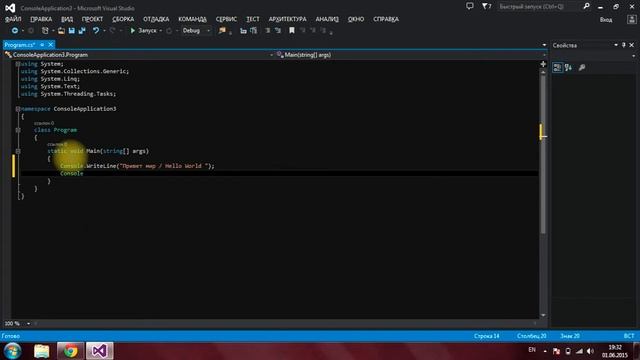Open the editor tab list dropdown arrow
This screenshot has width=640, height=360.
(x=544, y=45)
